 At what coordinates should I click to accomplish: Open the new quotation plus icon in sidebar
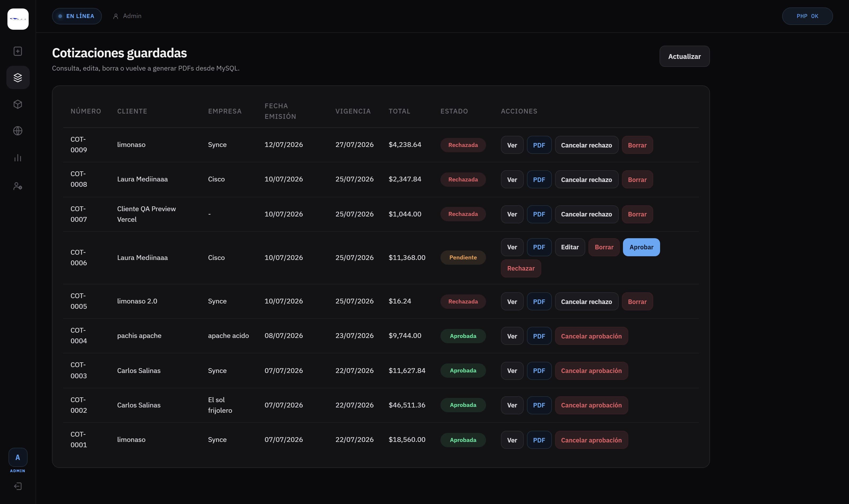[18, 51]
